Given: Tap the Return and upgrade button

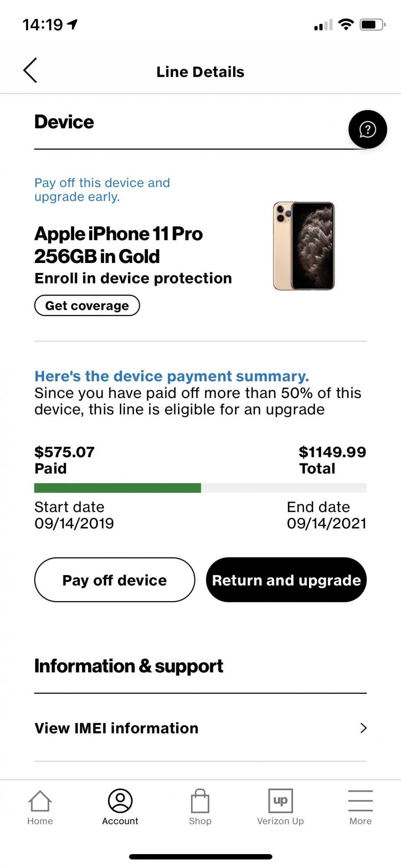Looking at the screenshot, I should [286, 580].
